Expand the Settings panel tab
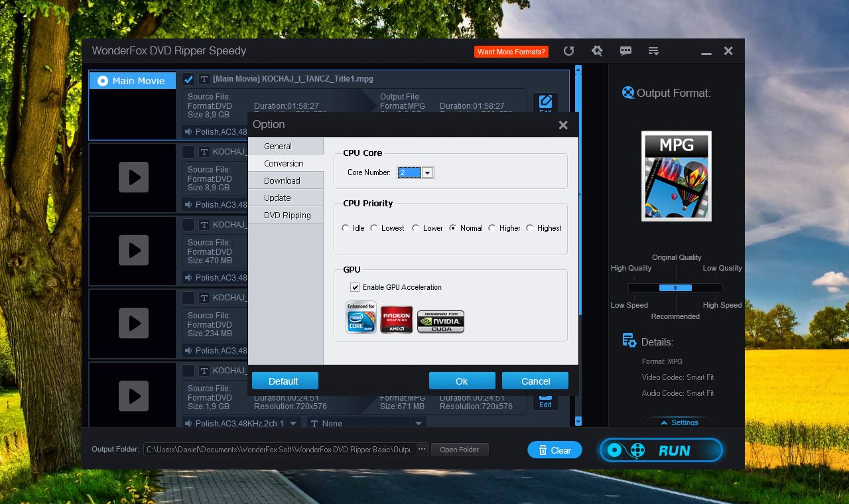This screenshot has height=504, width=849. click(679, 422)
